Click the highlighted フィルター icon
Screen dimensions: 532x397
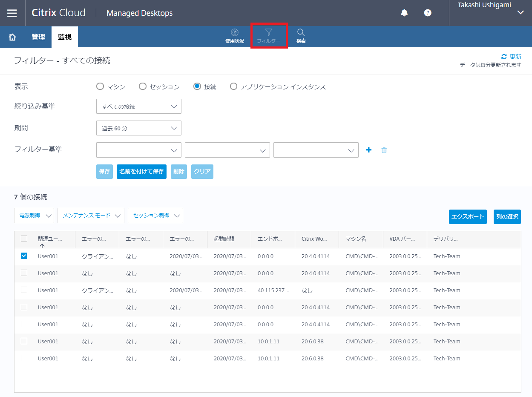coord(269,36)
